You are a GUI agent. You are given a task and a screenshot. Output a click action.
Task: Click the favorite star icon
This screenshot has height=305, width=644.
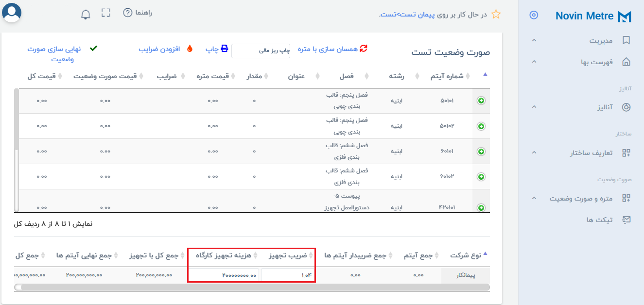coord(496,15)
